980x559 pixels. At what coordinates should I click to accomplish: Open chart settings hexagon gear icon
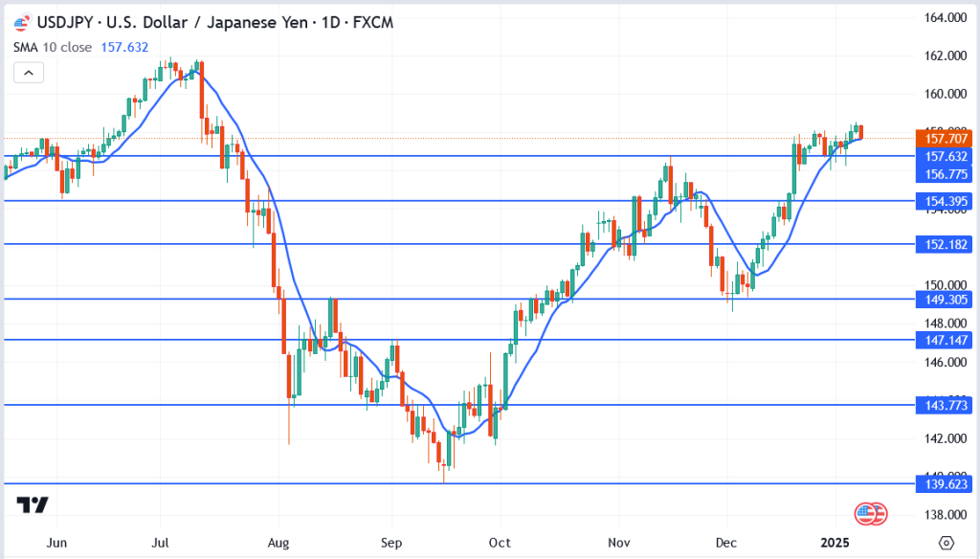(946, 543)
